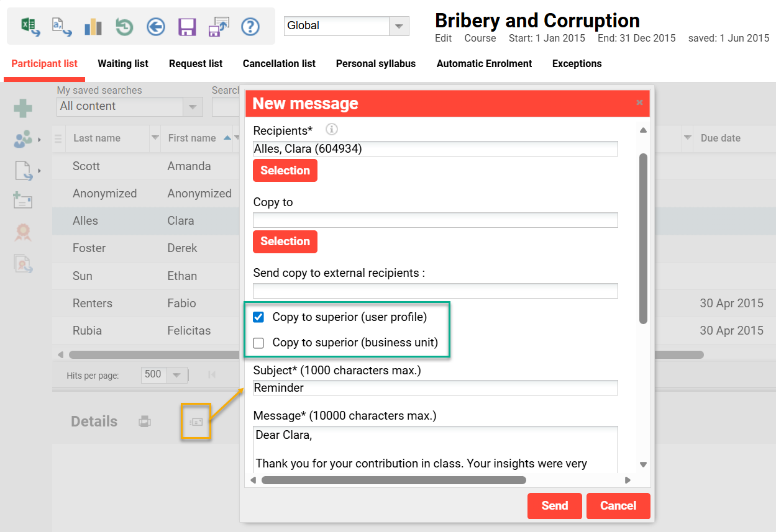776x532 pixels.
Task: Click the Subject input field
Action: tap(435, 387)
